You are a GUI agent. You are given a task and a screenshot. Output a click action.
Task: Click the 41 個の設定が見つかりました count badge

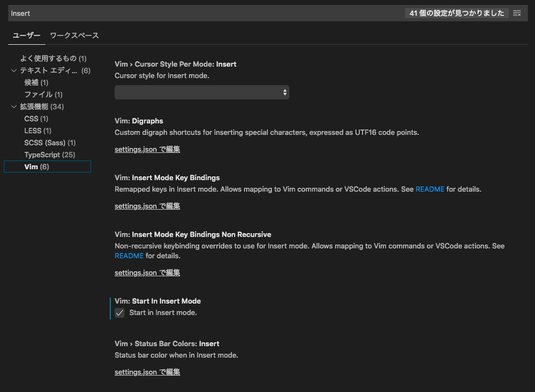(457, 13)
